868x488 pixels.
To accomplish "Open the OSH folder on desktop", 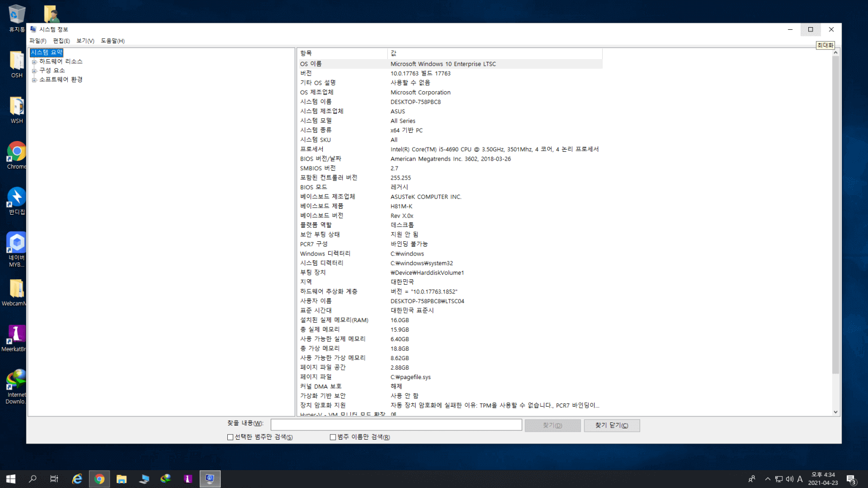I will 17,64.
